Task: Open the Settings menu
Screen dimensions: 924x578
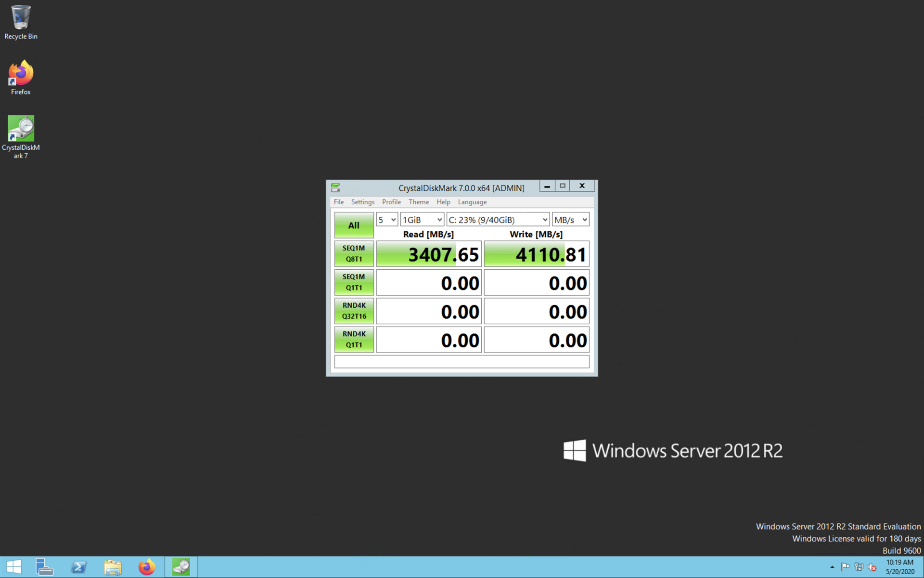Action: 363,202
